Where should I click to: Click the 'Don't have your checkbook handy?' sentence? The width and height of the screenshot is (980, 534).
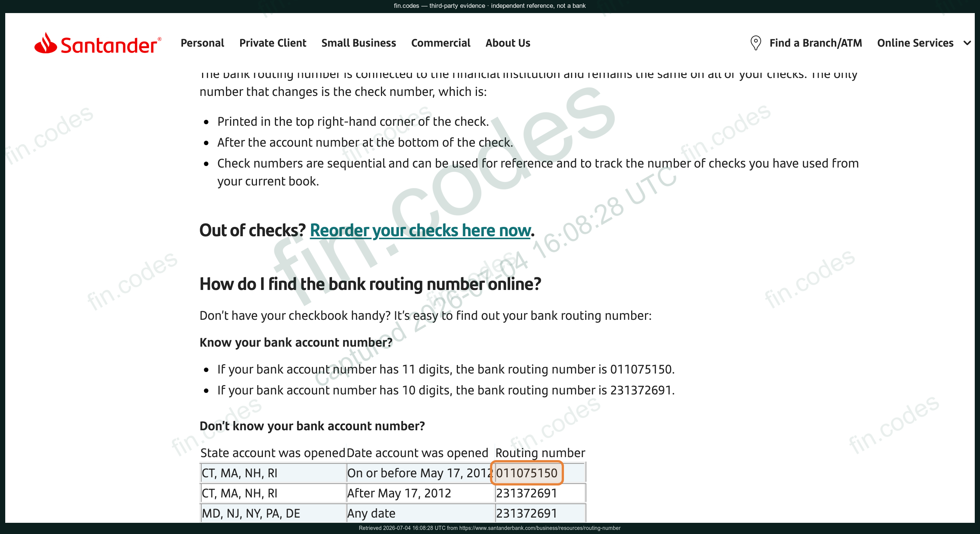[x=425, y=315]
